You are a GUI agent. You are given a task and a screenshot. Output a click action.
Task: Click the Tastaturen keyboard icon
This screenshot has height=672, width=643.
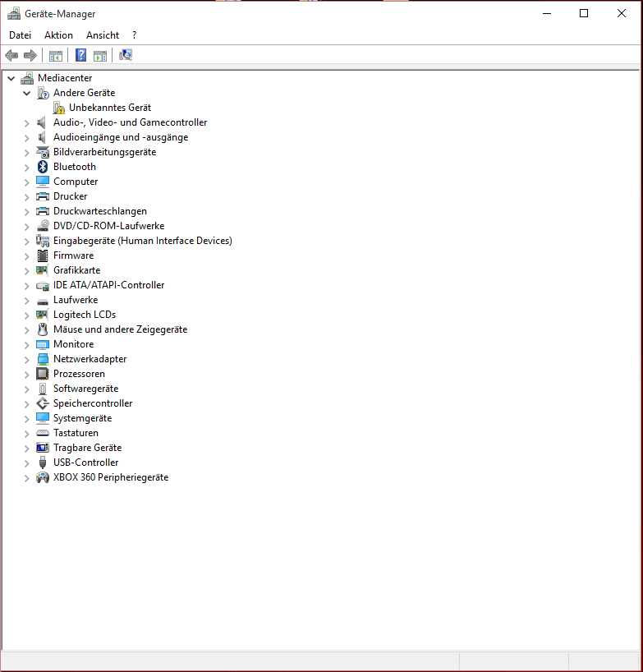coord(43,433)
